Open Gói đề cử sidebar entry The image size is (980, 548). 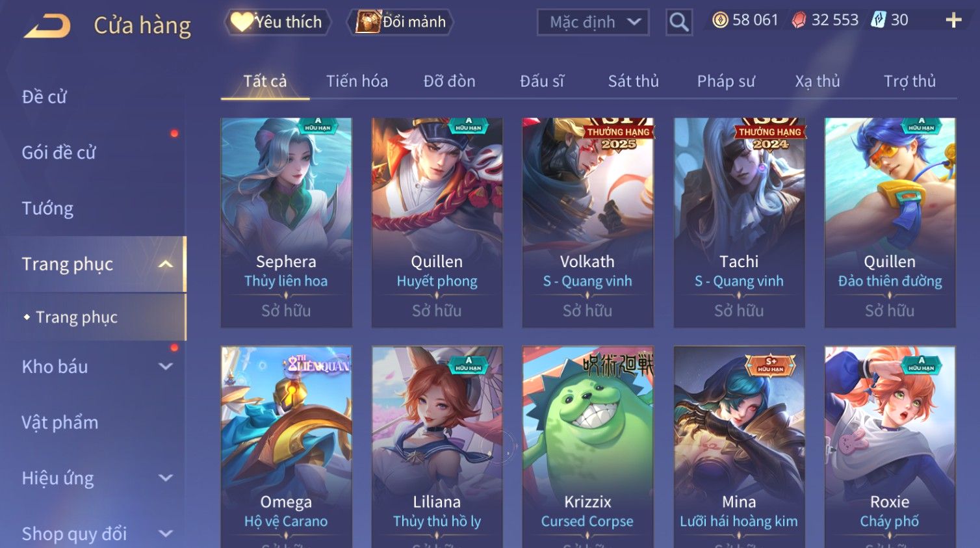click(58, 153)
